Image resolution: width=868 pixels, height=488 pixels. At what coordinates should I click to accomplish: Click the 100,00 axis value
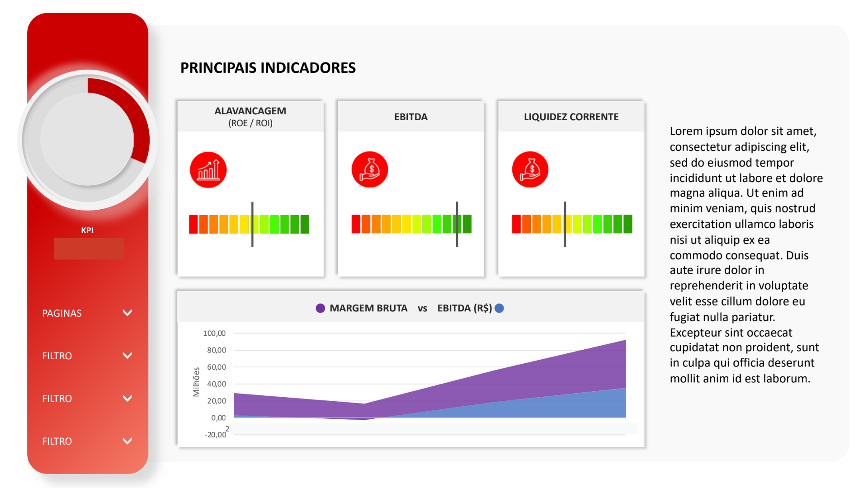214,333
